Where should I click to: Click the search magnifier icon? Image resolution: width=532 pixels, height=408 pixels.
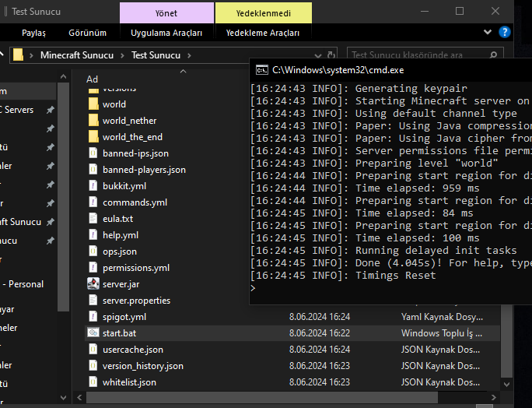(494, 55)
